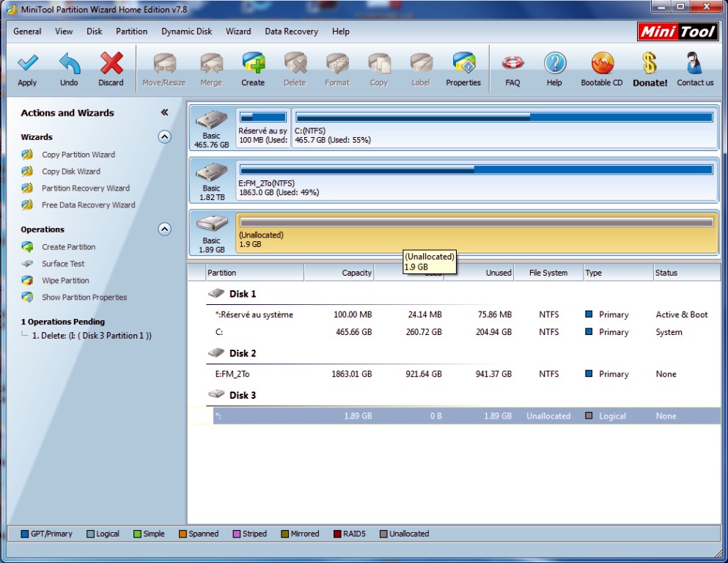This screenshot has width=728, height=563.
Task: Open the Wizard menu
Action: click(x=238, y=32)
